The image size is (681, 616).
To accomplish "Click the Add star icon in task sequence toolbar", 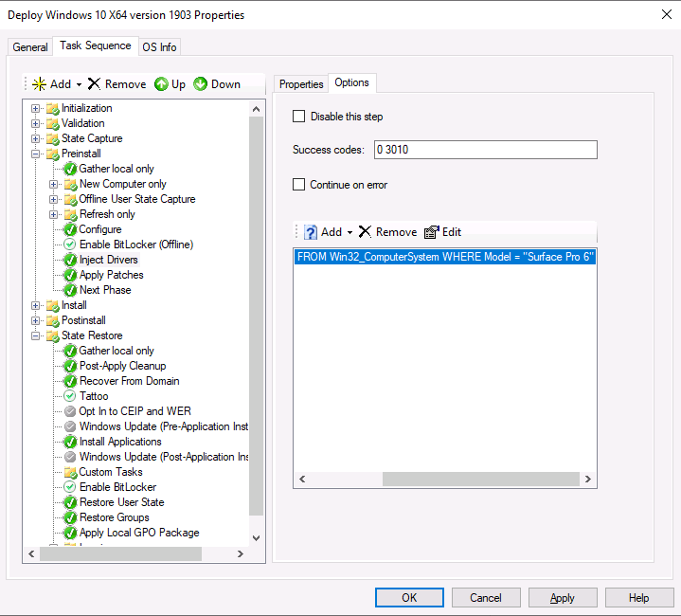I will pyautogui.click(x=39, y=83).
